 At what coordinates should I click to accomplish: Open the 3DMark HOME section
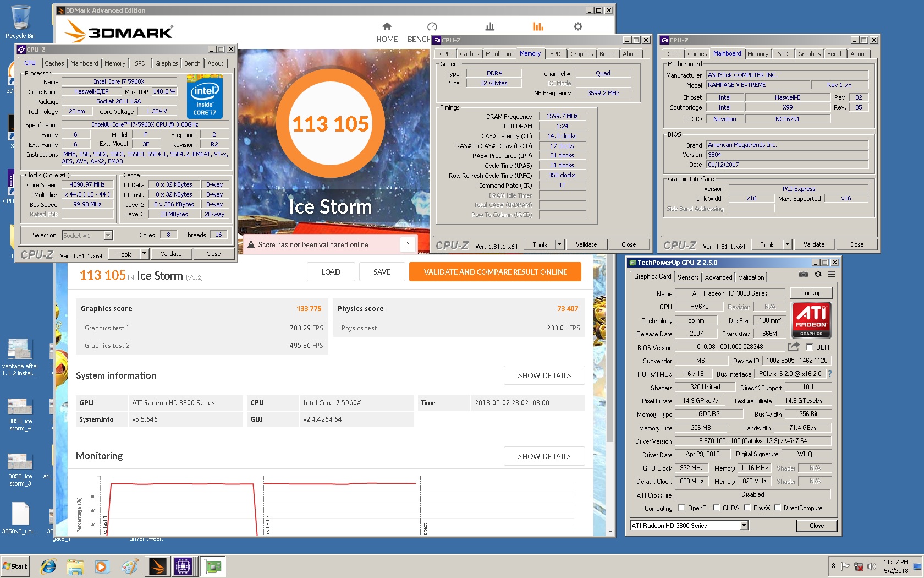[x=387, y=32]
